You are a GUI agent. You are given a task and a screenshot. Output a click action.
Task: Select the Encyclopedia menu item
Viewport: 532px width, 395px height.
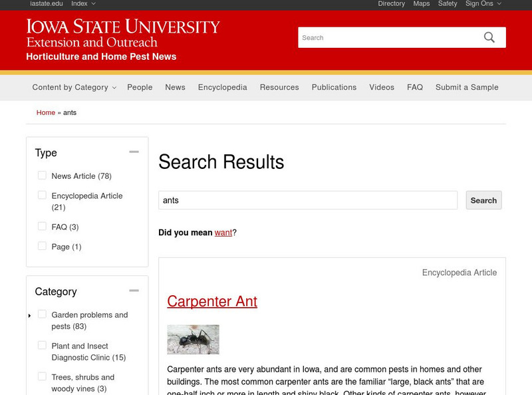(222, 87)
